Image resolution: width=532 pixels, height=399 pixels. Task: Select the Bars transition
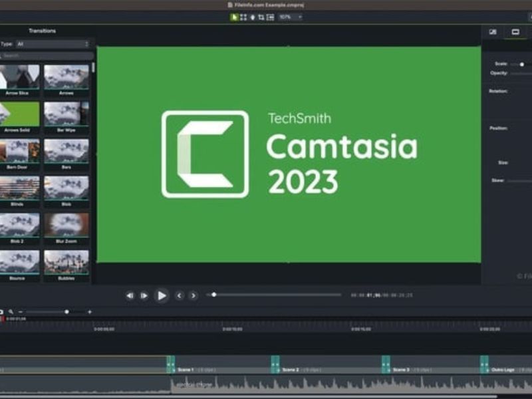(66, 154)
